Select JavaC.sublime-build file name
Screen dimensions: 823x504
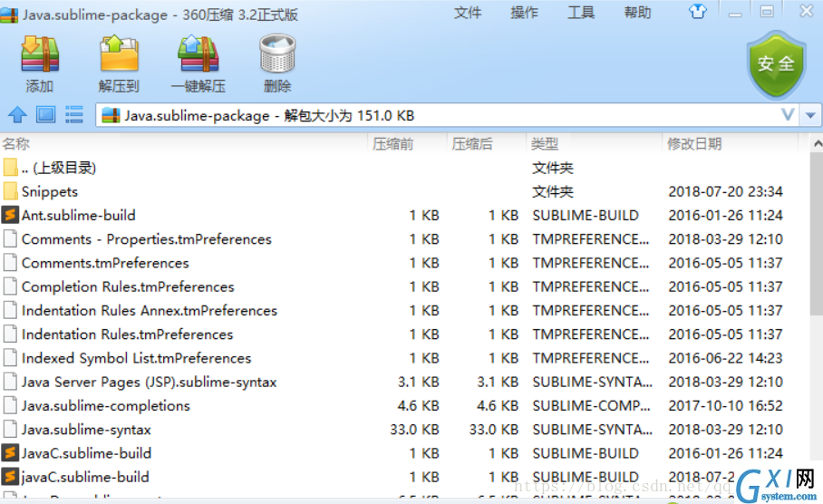click(86, 453)
